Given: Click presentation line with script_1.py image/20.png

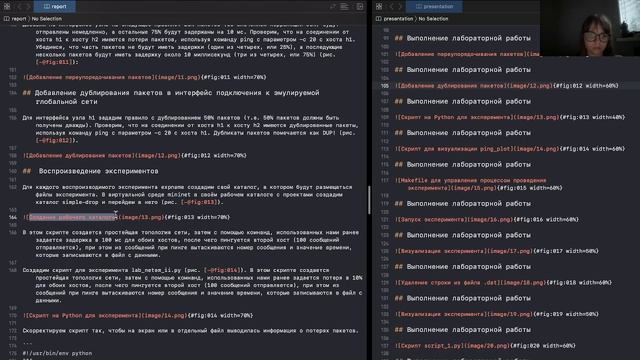Looking at the screenshot, I should tap(485, 346).
